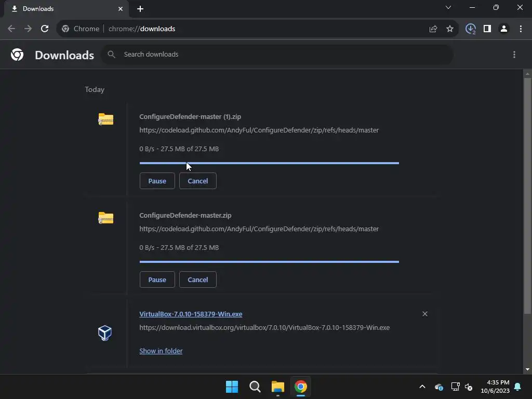Click the Chrome logo beside the Downloads heading
This screenshot has width=532, height=399.
17,55
